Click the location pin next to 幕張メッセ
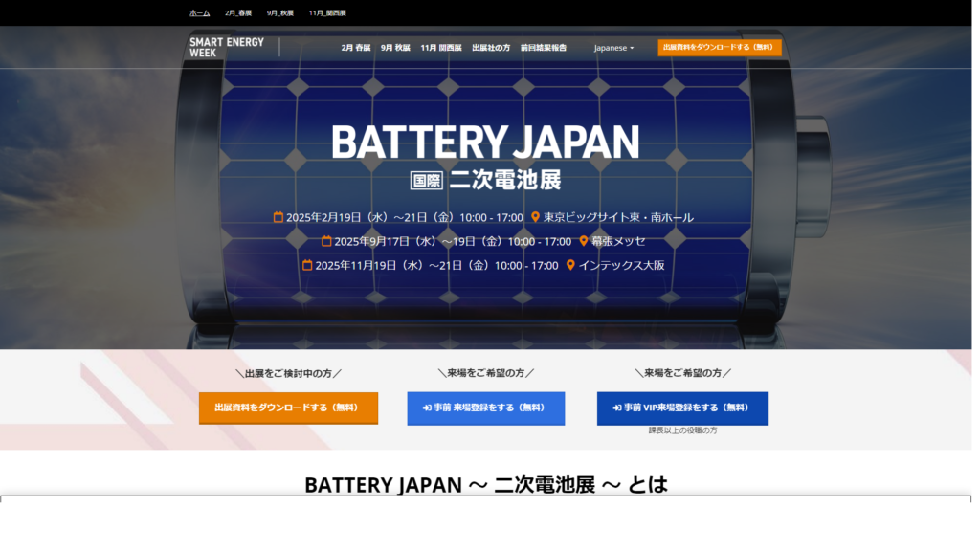This screenshot has height=551, width=980. [583, 241]
